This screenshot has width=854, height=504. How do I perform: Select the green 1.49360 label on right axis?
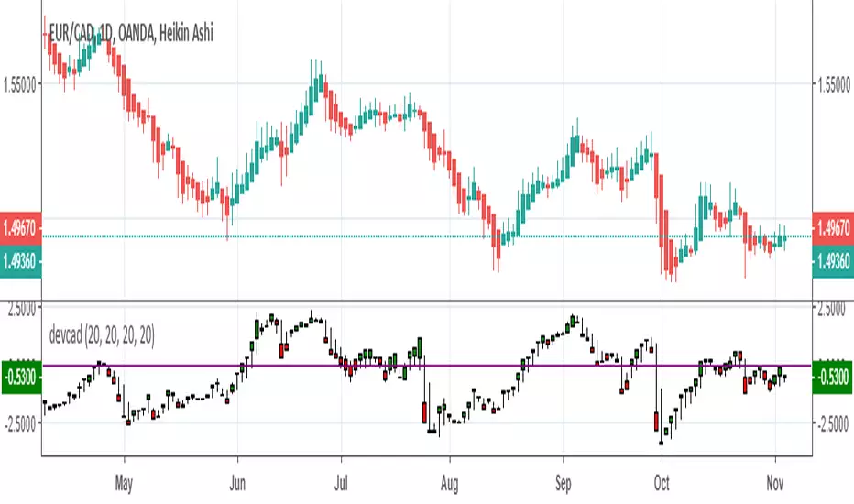pyautogui.click(x=833, y=261)
